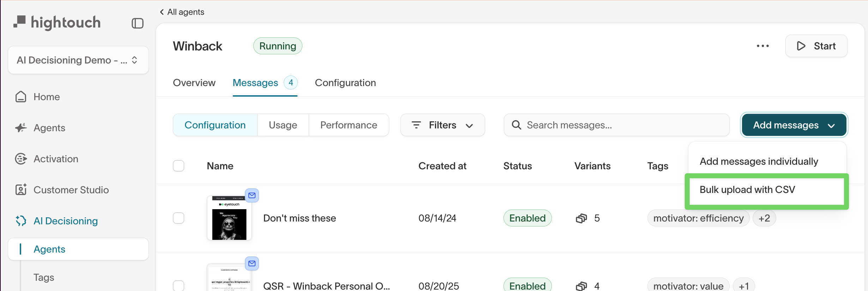Click the ellipsis options menu next to Start
This screenshot has width=868, height=291.
click(x=763, y=46)
